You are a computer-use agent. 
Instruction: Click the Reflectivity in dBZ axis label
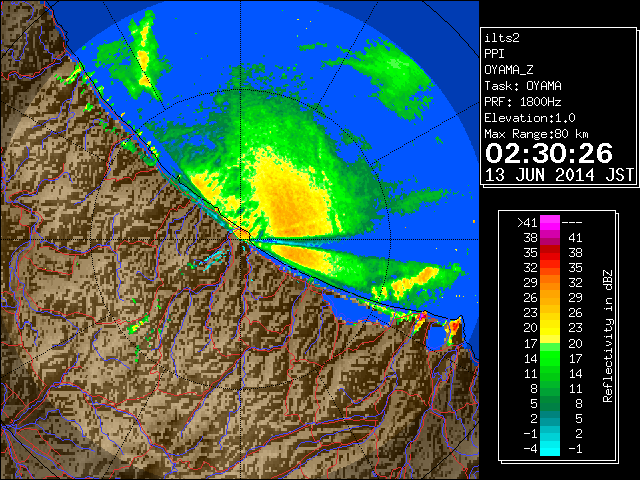[608, 336]
